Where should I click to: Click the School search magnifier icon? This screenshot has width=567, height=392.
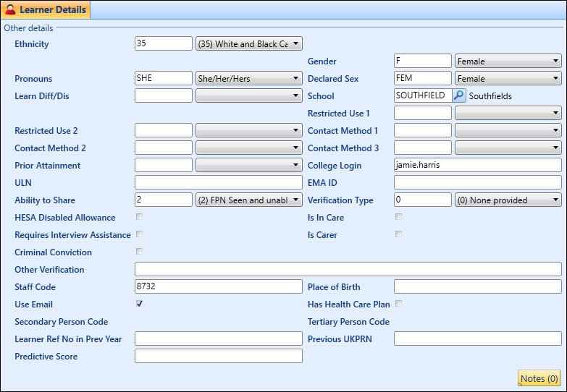click(x=458, y=95)
